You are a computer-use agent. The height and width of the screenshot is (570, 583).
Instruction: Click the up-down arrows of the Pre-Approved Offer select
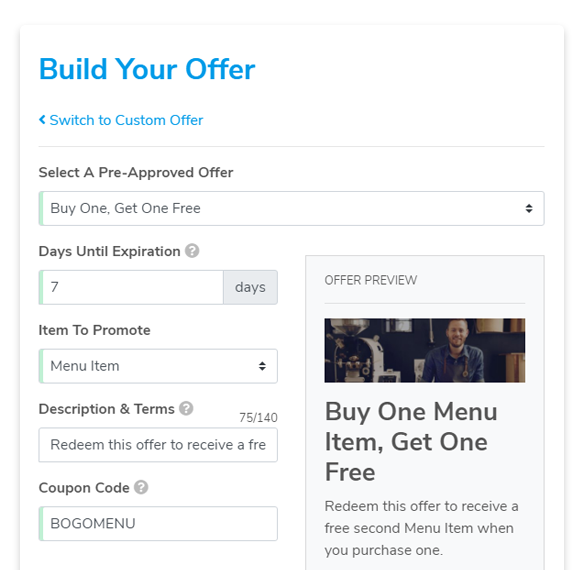[529, 209]
